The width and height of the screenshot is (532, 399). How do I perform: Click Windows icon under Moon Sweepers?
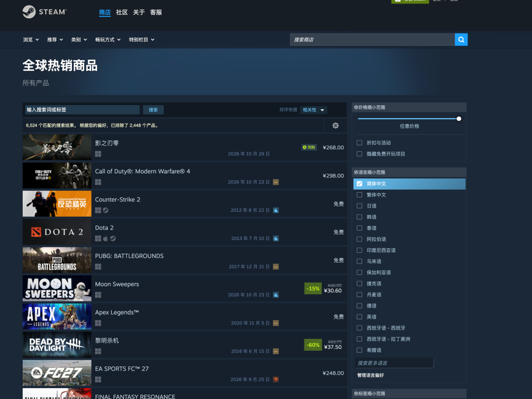98,295
